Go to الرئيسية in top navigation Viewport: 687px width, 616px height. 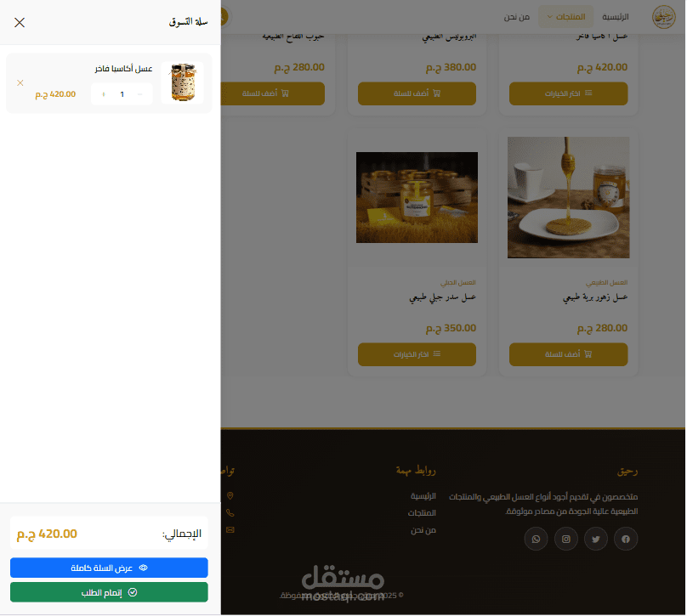(x=616, y=17)
